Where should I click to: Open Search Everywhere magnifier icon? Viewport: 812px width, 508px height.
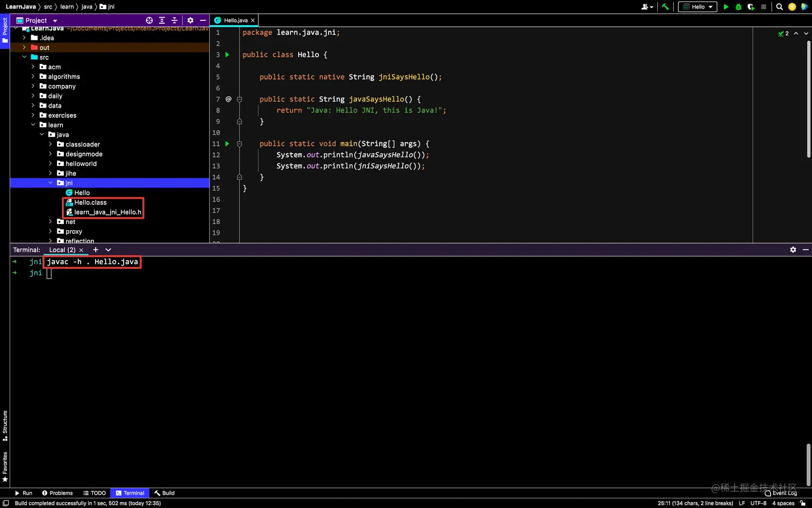point(779,7)
